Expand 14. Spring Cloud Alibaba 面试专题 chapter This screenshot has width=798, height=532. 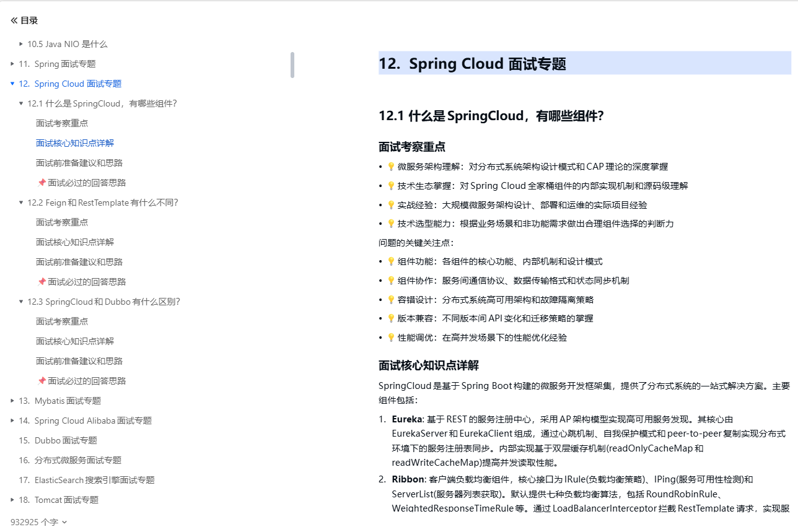click(12, 421)
